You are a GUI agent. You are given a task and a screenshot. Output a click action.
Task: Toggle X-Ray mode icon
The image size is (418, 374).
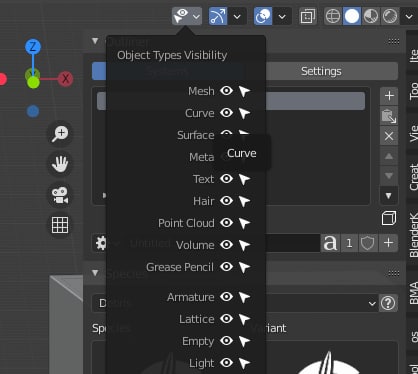click(x=308, y=16)
